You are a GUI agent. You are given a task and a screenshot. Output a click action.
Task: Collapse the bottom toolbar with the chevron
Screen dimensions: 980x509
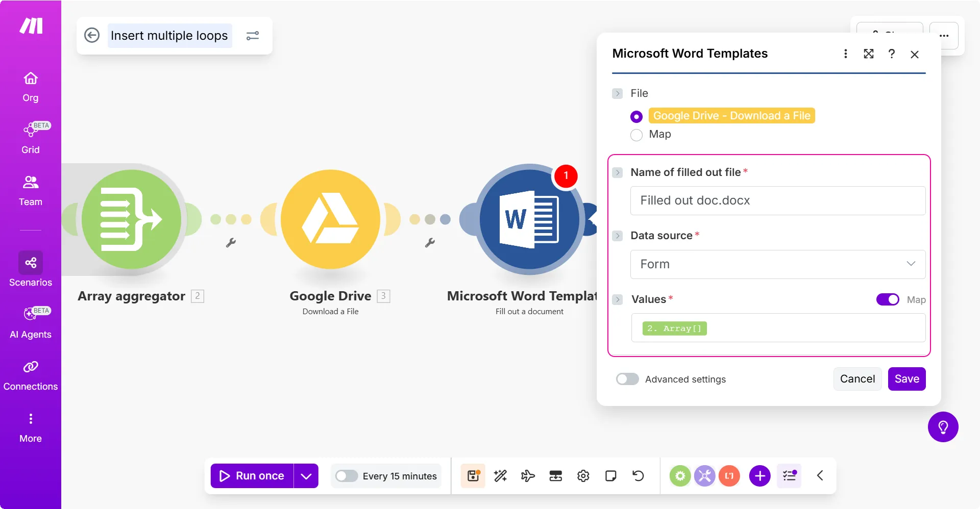(x=820, y=476)
